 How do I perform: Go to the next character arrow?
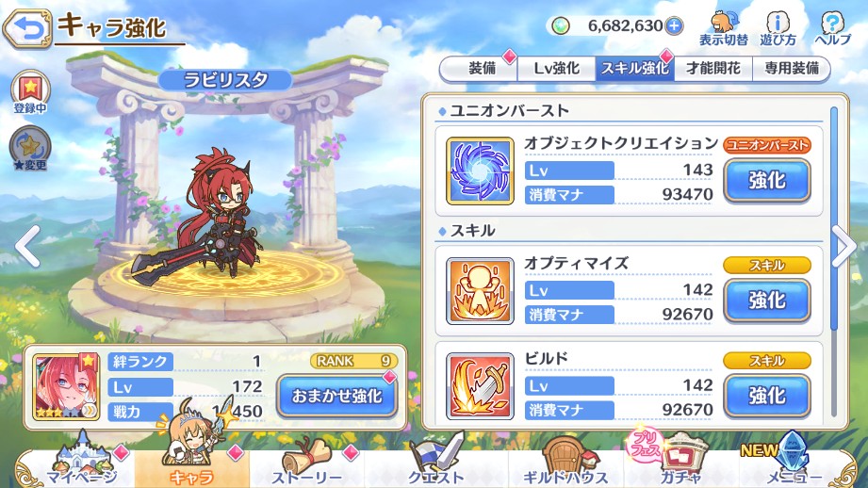click(844, 246)
